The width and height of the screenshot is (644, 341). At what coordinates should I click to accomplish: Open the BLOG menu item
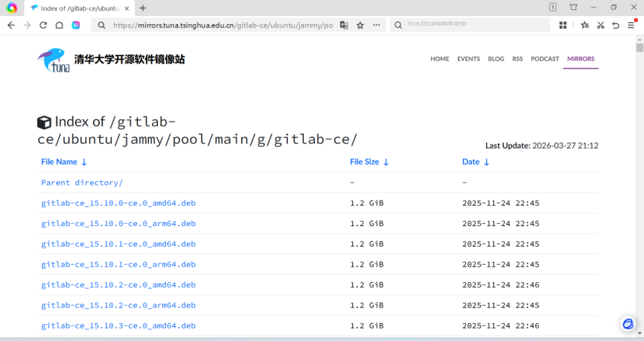(x=496, y=59)
